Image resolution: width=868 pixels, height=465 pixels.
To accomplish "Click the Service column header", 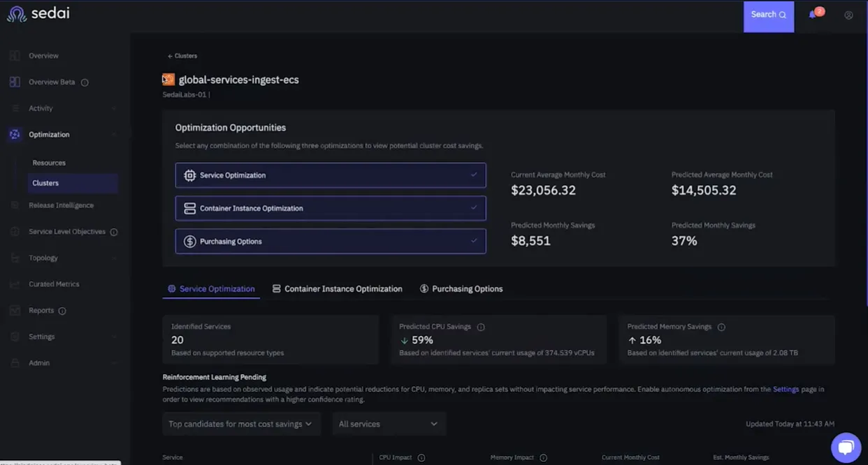I will (x=173, y=457).
